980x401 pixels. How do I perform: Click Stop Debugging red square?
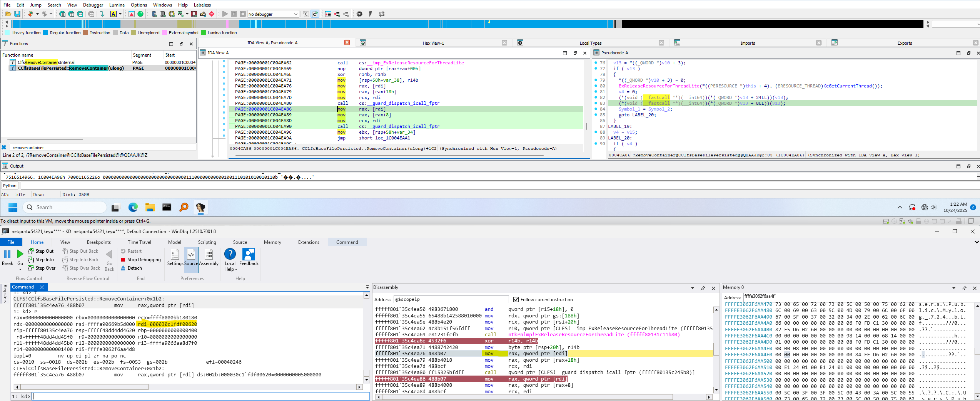pos(123,260)
